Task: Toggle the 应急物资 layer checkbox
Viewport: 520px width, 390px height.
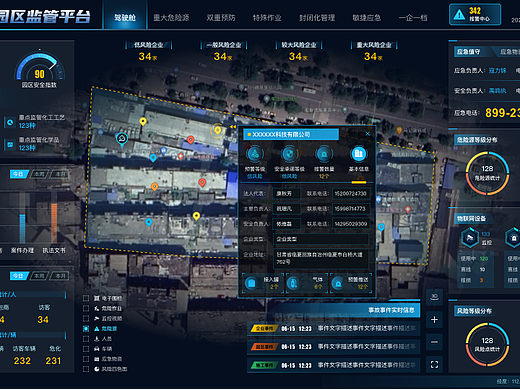Action: pyautogui.click(x=86, y=359)
